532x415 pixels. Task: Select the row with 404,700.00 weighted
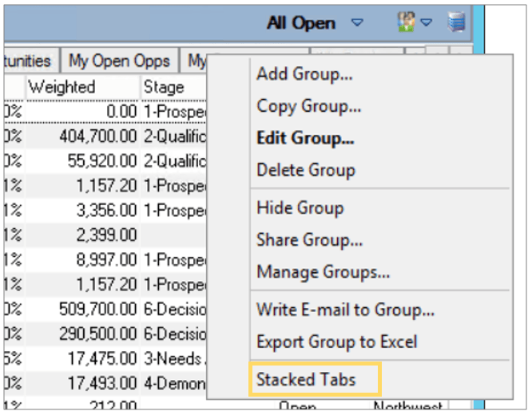click(105, 136)
